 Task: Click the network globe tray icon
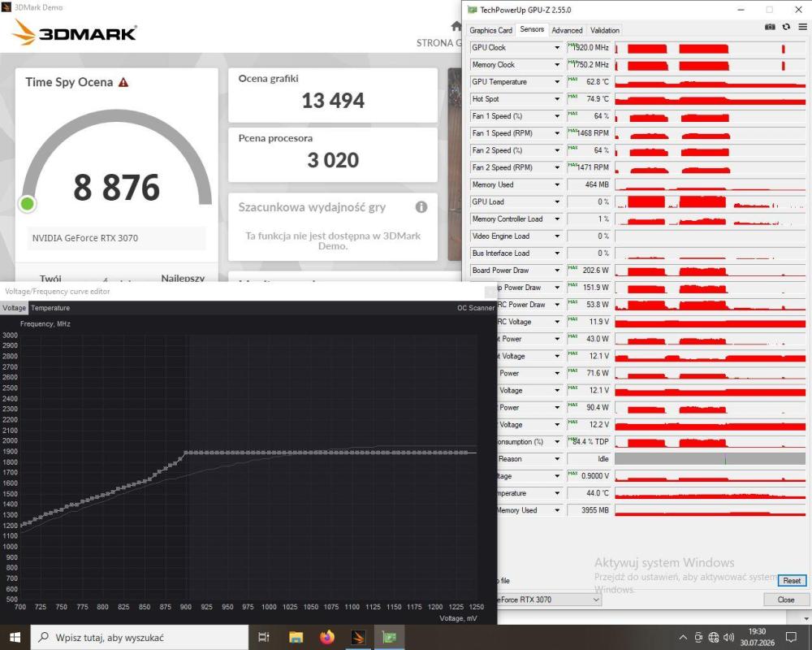[714, 638]
